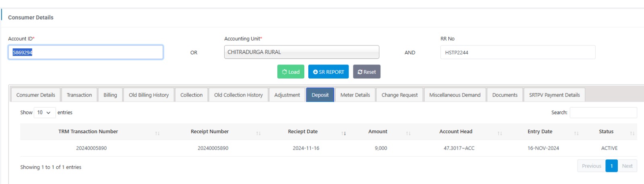Viewport: 644px width, 184px height.
Task: Sort by Account Head column
Action: point(456,132)
